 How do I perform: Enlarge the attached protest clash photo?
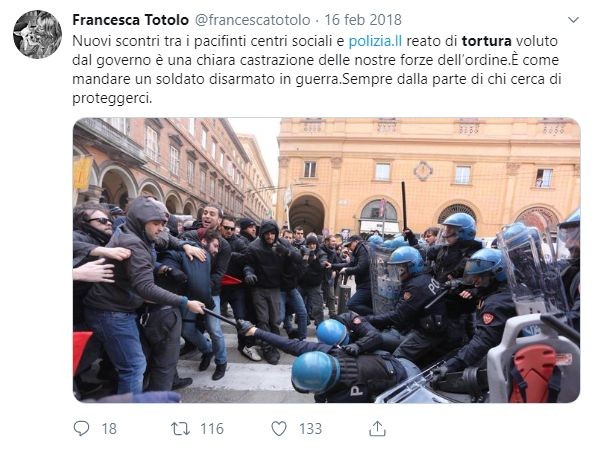click(x=327, y=260)
